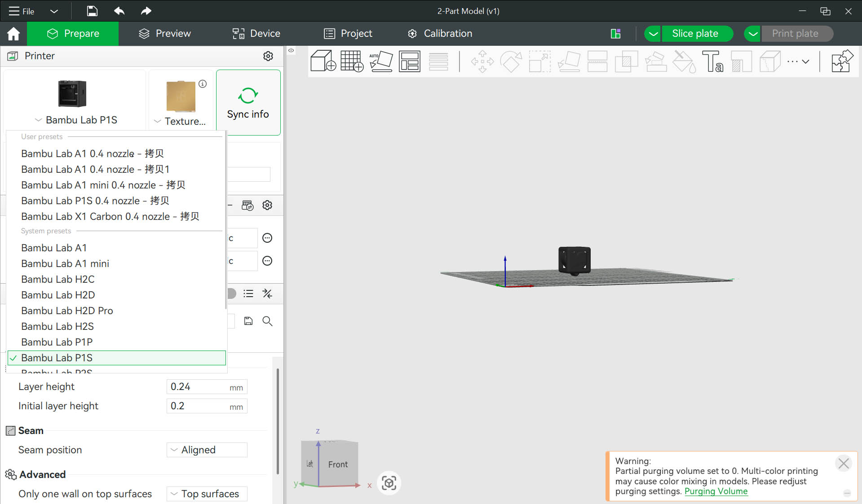Screen dimensions: 862x504
Task: Select the Color painting bucket icon
Action: [x=684, y=61]
